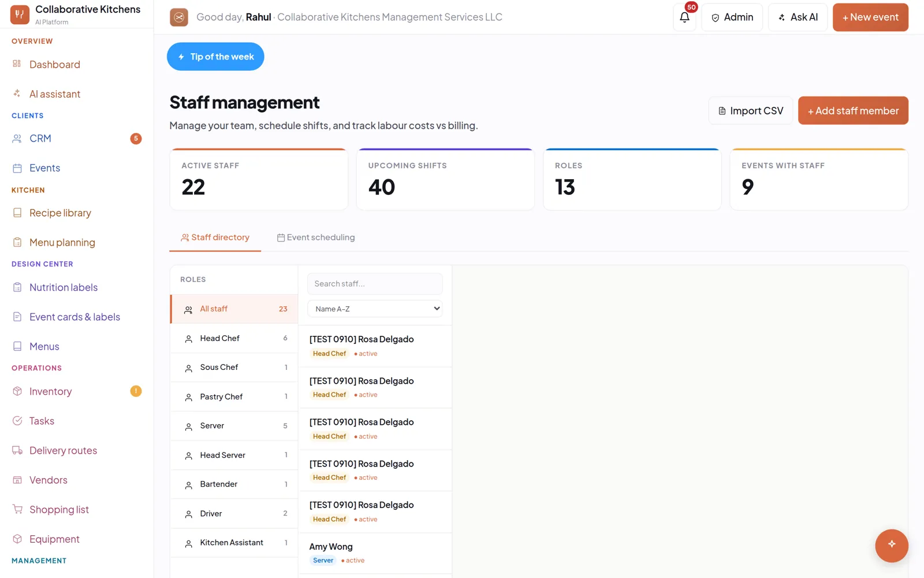The width and height of the screenshot is (924, 578).
Task: Click the Menu planning clipboard icon
Action: click(17, 242)
